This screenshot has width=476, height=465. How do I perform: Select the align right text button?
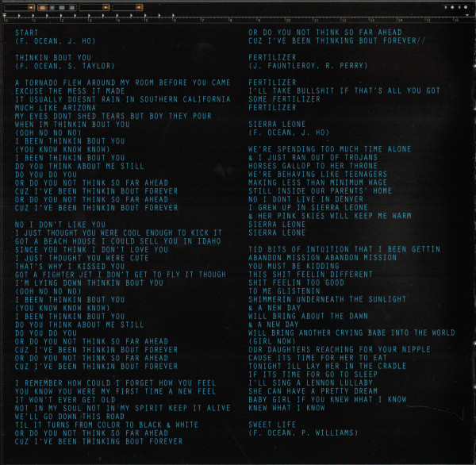click(62, 7)
